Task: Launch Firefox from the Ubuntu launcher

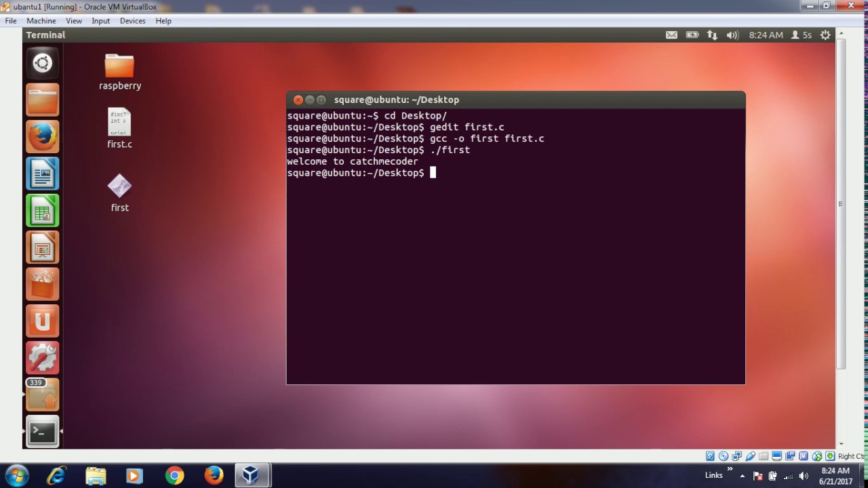Action: click(42, 137)
